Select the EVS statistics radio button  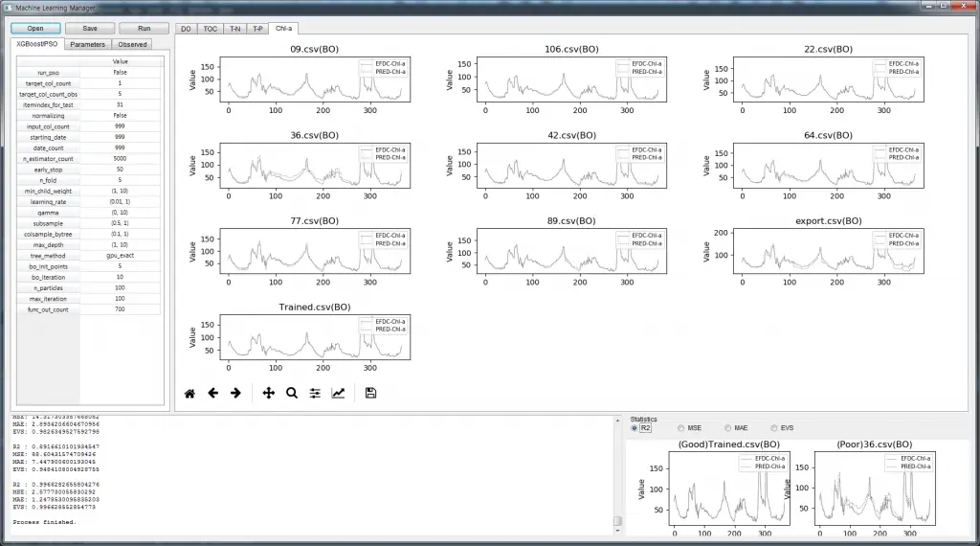point(773,428)
